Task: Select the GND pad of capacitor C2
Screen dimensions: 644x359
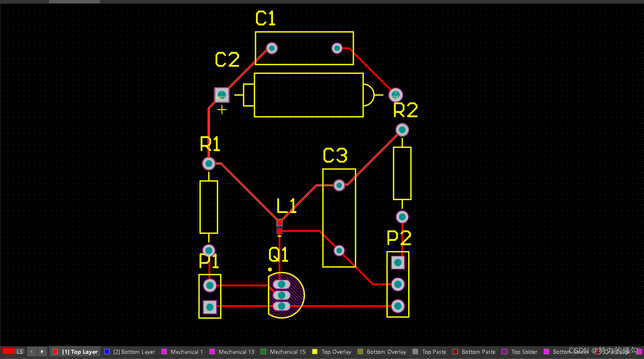Action: click(x=396, y=95)
